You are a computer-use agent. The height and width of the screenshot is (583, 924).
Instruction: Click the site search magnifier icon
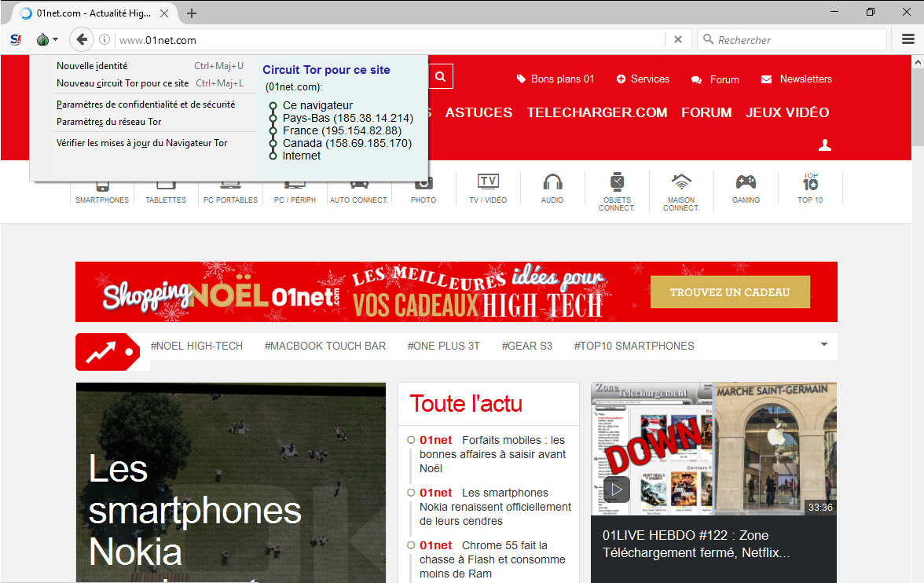440,76
